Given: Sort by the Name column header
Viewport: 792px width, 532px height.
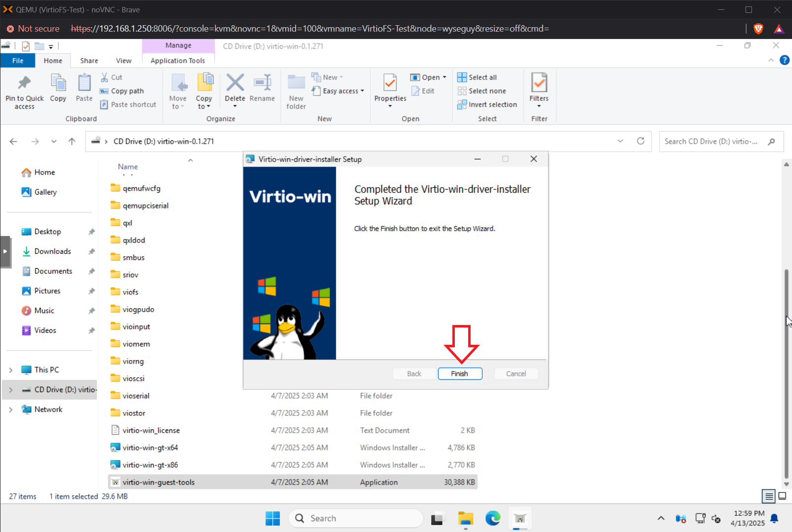Looking at the screenshot, I should pyautogui.click(x=128, y=167).
